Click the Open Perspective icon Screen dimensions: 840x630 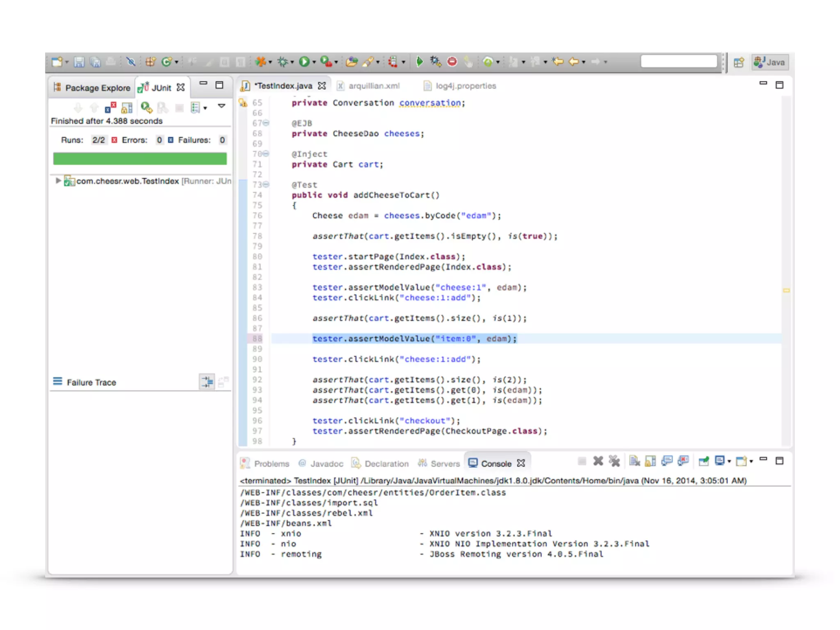[739, 62]
